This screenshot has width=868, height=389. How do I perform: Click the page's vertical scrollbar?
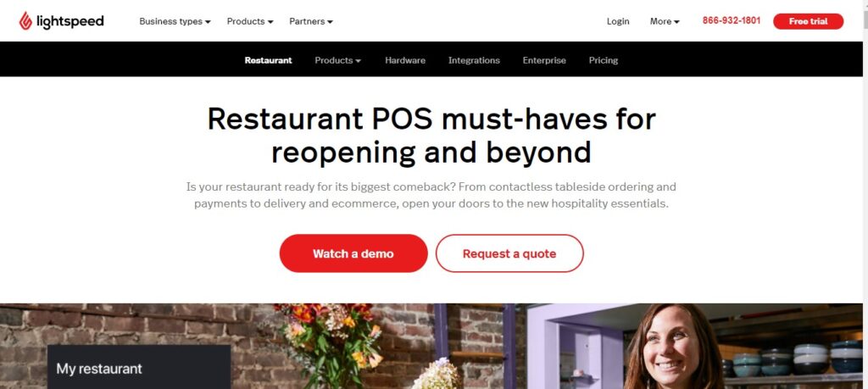click(865, 194)
